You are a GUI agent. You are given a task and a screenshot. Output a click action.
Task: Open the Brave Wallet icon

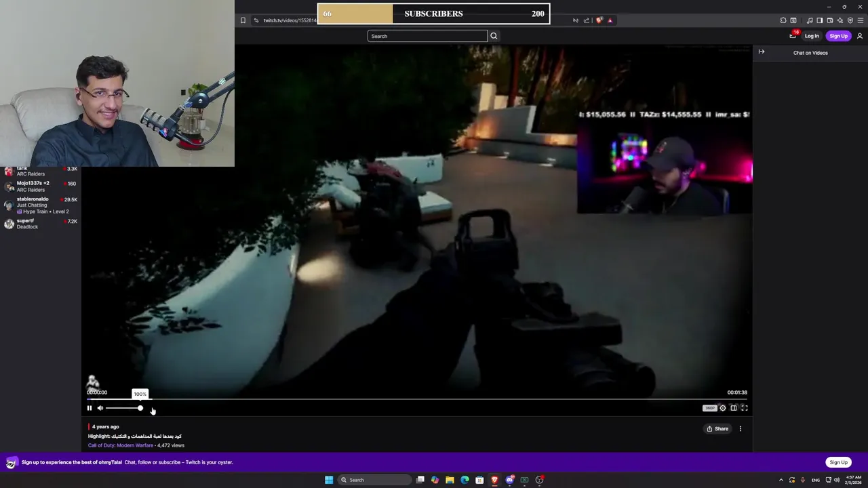coord(830,20)
